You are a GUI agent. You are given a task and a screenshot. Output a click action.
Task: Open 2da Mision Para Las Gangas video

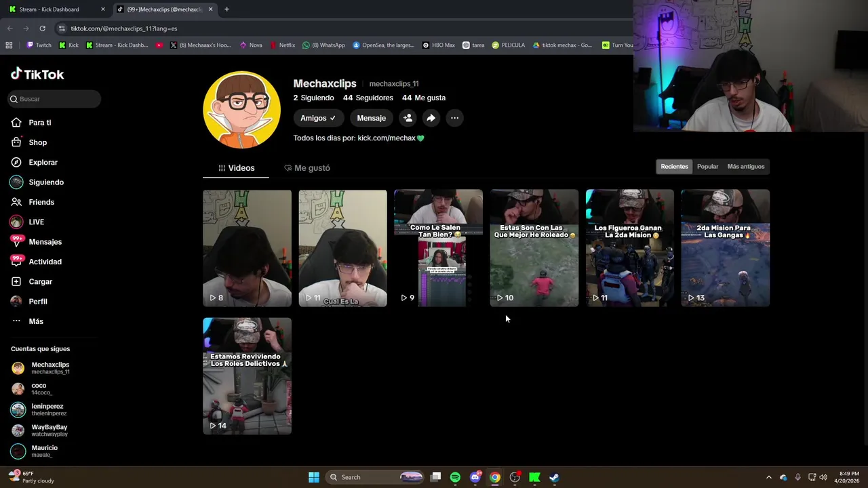[x=726, y=248]
